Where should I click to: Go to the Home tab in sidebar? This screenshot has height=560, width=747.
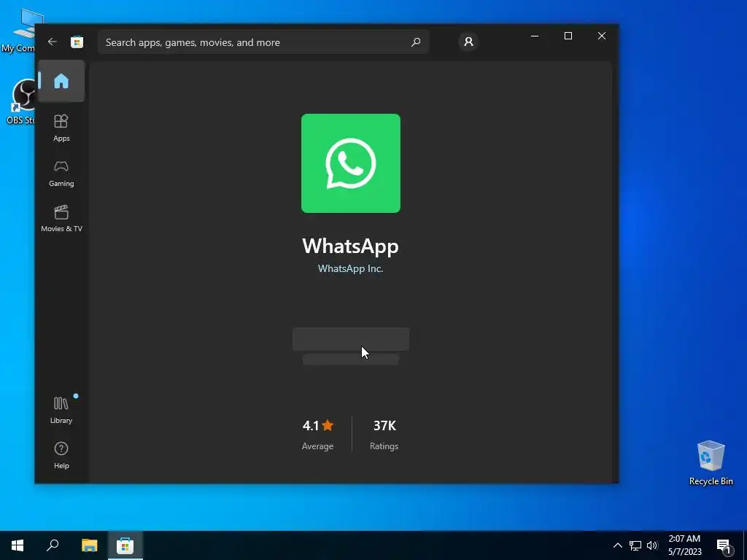coord(61,81)
